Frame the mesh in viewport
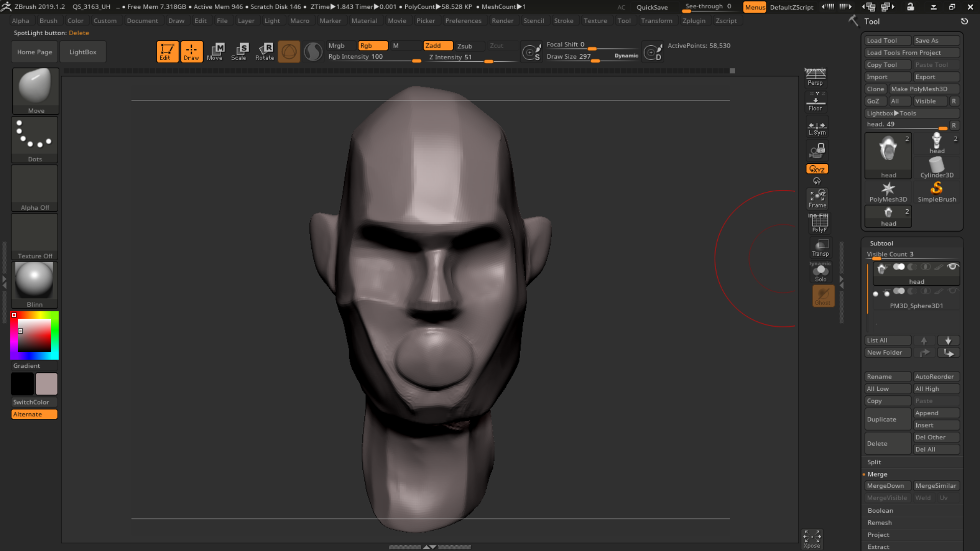 pyautogui.click(x=817, y=198)
